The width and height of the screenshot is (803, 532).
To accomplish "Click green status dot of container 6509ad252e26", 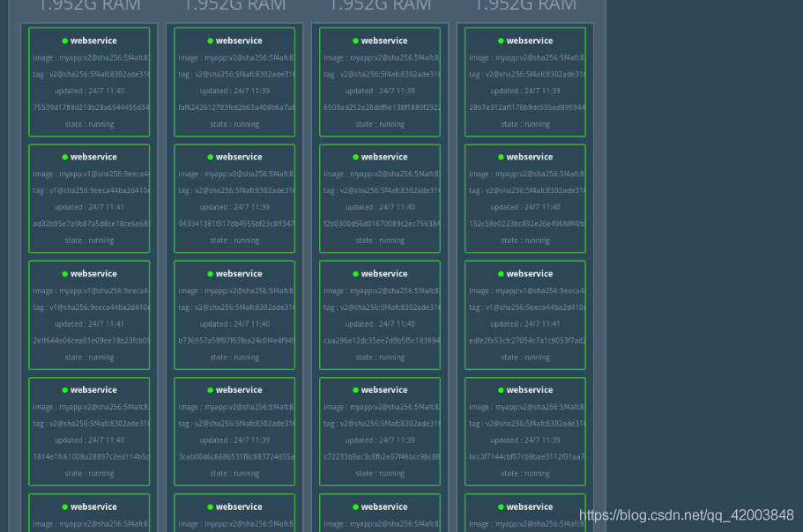I will pyautogui.click(x=356, y=41).
